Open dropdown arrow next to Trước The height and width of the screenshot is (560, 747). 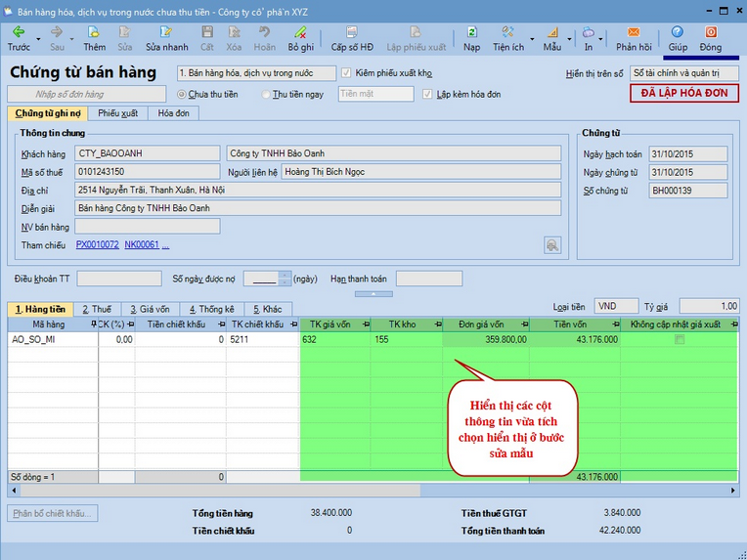tap(38, 39)
